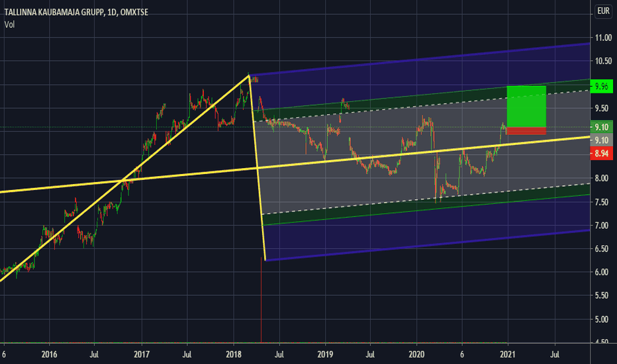The height and width of the screenshot is (364, 617).
Task: Click the 2017 label on time axis
Action: [141, 355]
